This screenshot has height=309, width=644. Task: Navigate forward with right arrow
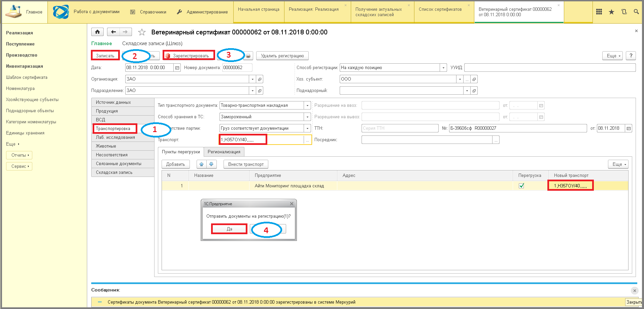[125, 32]
